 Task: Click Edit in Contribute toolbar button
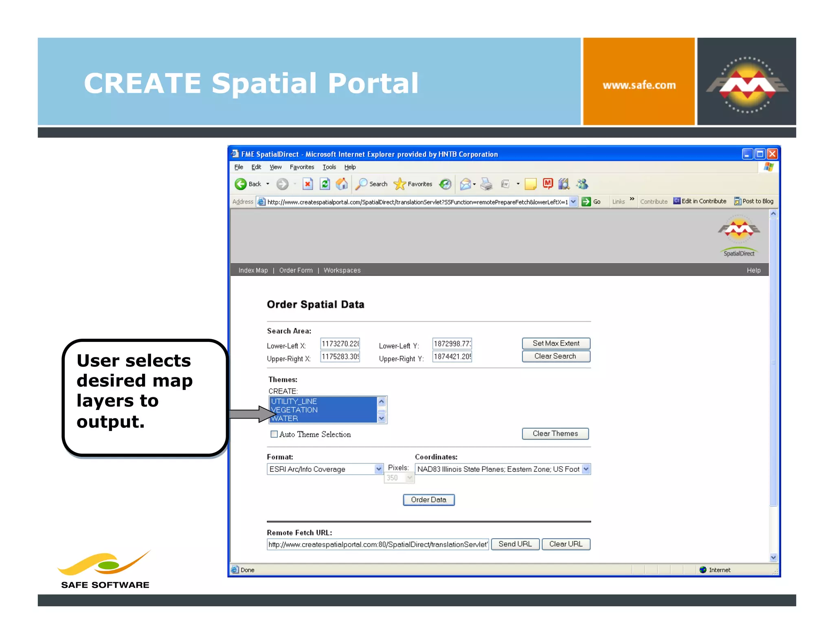click(700, 201)
